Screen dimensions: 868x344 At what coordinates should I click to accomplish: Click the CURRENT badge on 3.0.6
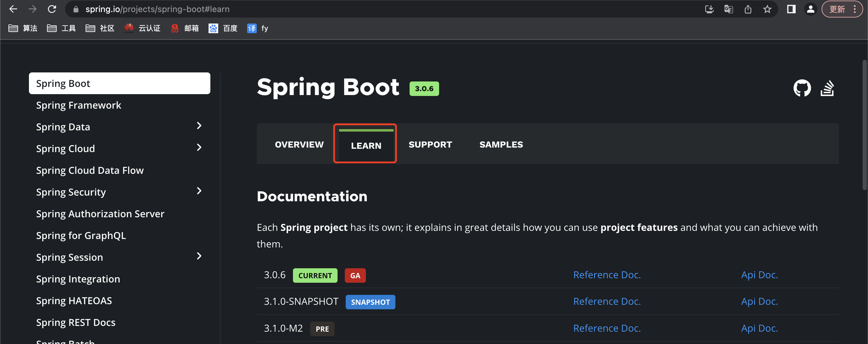[315, 276]
